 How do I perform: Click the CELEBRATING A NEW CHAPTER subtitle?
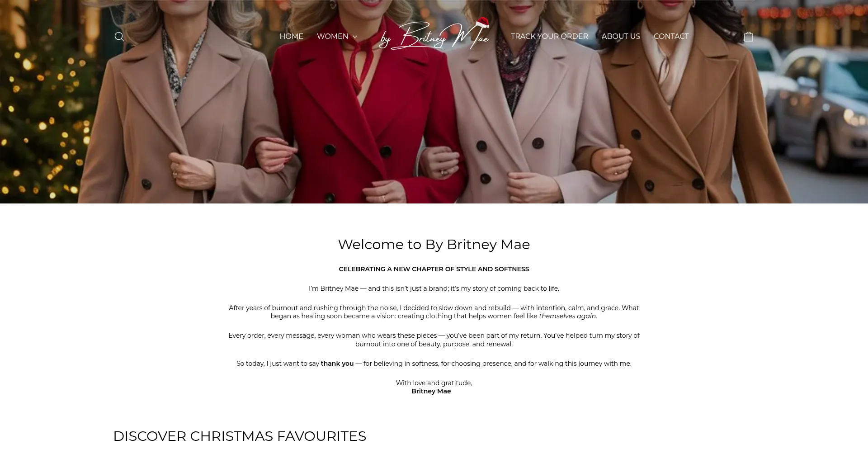tap(434, 269)
